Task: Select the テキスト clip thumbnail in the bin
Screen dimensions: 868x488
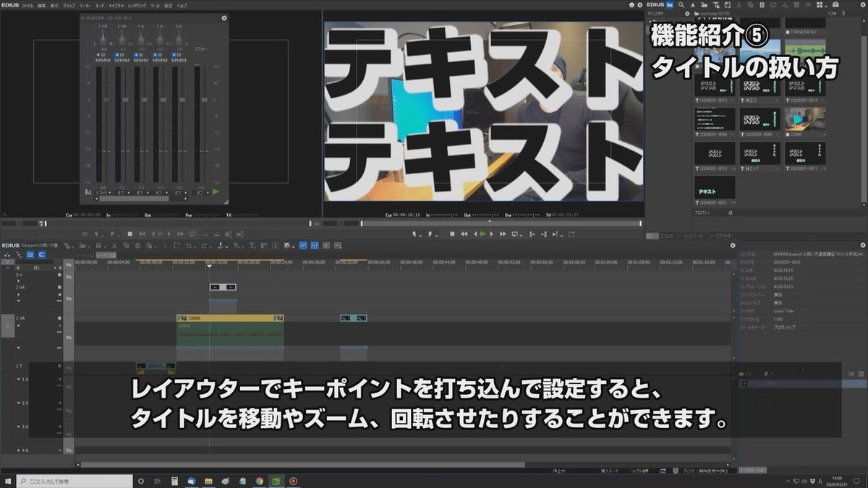Action: 715,188
